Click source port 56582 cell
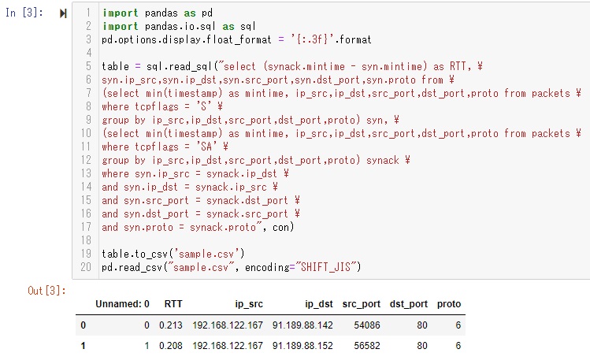590x364 pixels. [x=367, y=346]
